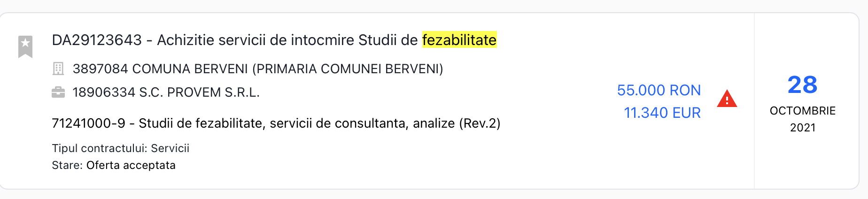Click 'Tipul contractului: Servicii' line

point(120,148)
